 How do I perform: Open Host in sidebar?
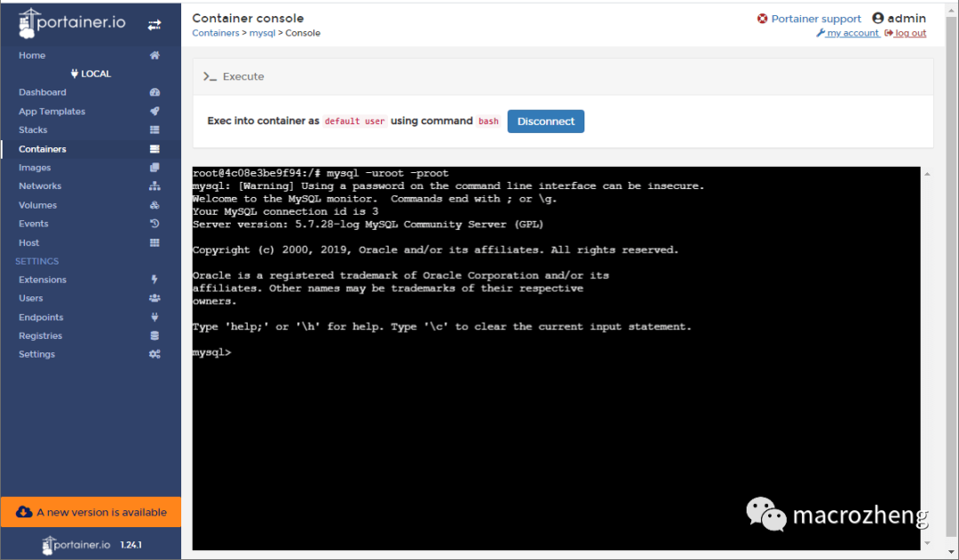pyautogui.click(x=91, y=242)
